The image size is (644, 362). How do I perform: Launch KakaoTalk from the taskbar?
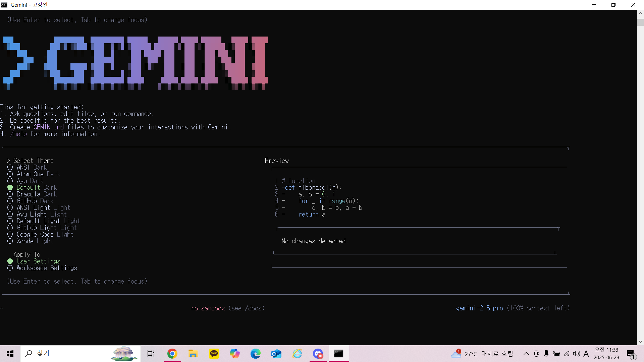214,354
